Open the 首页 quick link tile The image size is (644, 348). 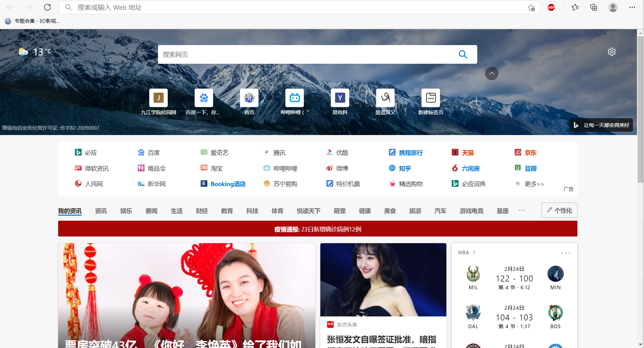point(249,102)
